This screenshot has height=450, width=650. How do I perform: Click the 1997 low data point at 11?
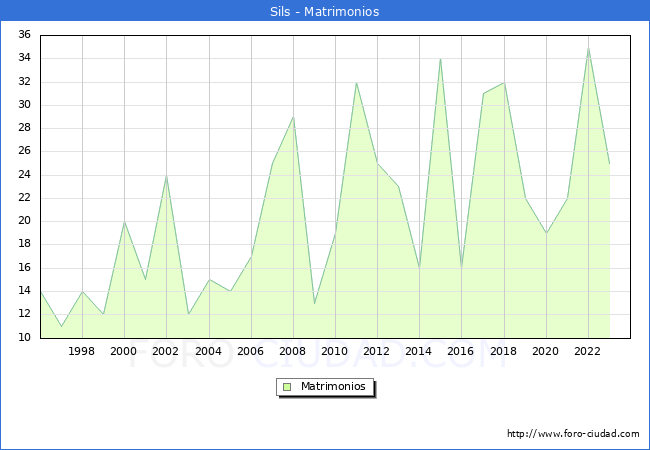point(61,327)
